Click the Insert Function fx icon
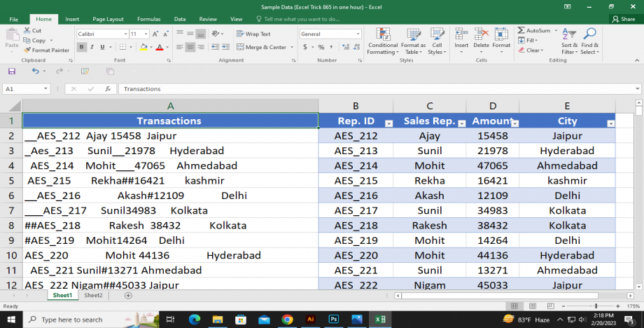The width and height of the screenshot is (644, 328). pos(108,89)
